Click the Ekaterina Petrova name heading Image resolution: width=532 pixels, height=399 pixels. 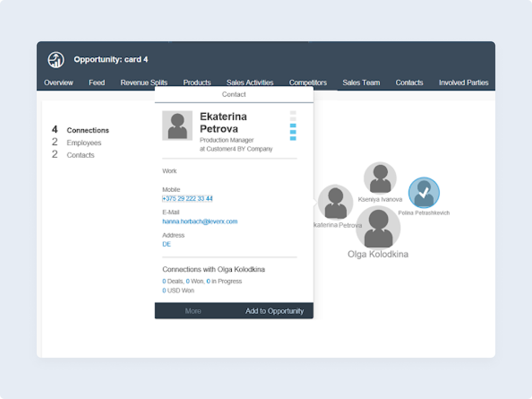(223, 123)
